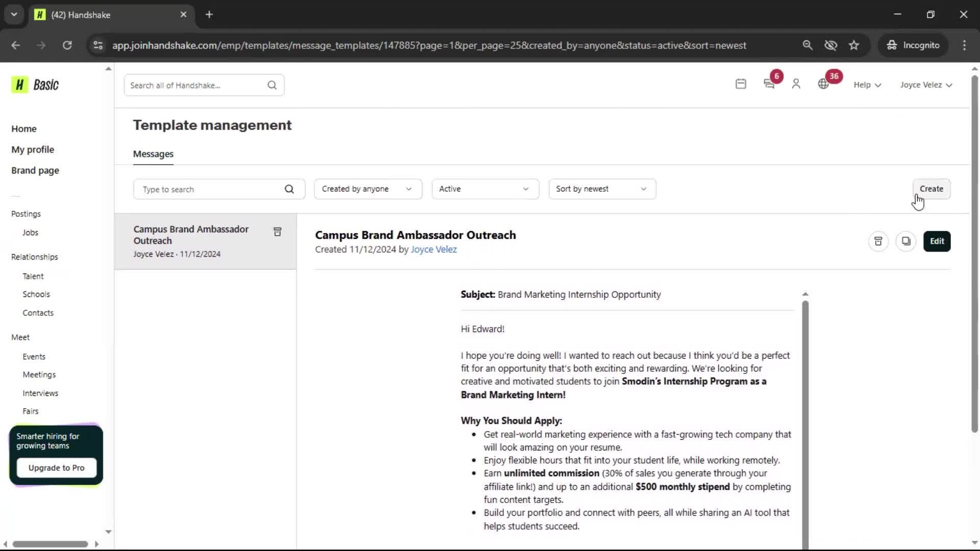Go to Home in sidebar
The image size is (980, 551).
tap(24, 129)
